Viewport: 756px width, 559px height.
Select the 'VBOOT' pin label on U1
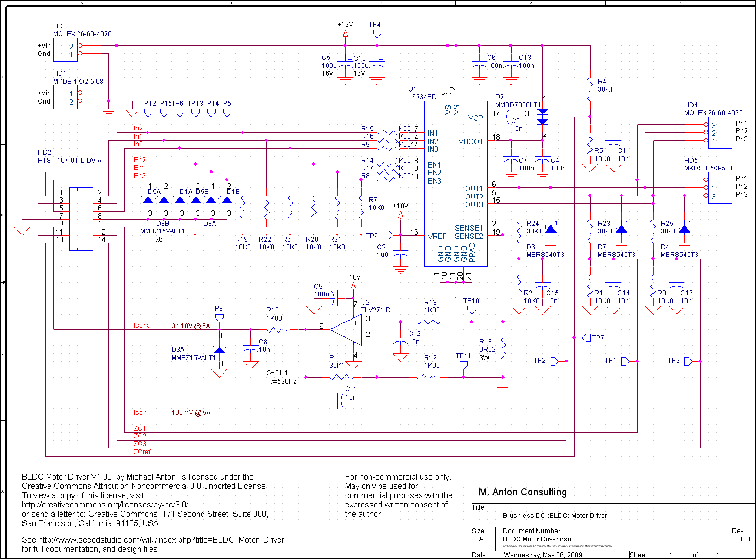(x=471, y=141)
